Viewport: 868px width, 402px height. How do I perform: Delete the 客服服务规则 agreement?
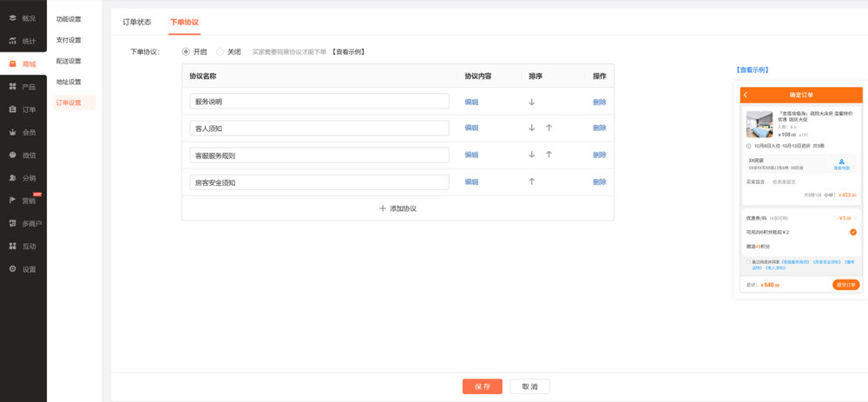coord(600,155)
